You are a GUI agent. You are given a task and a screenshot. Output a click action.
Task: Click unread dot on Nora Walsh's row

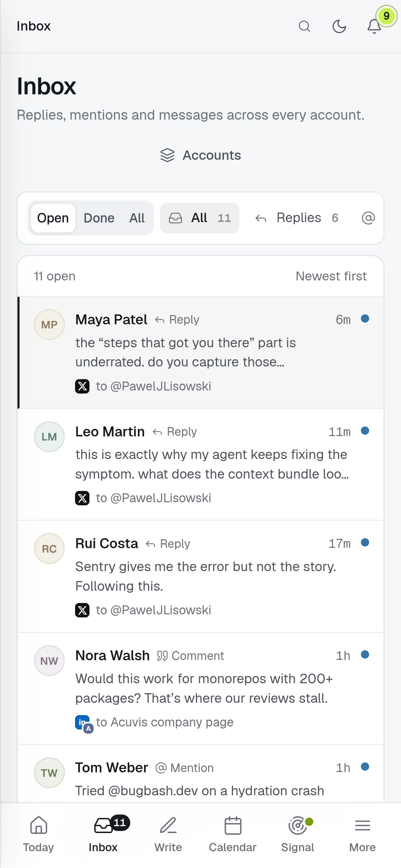365,654
